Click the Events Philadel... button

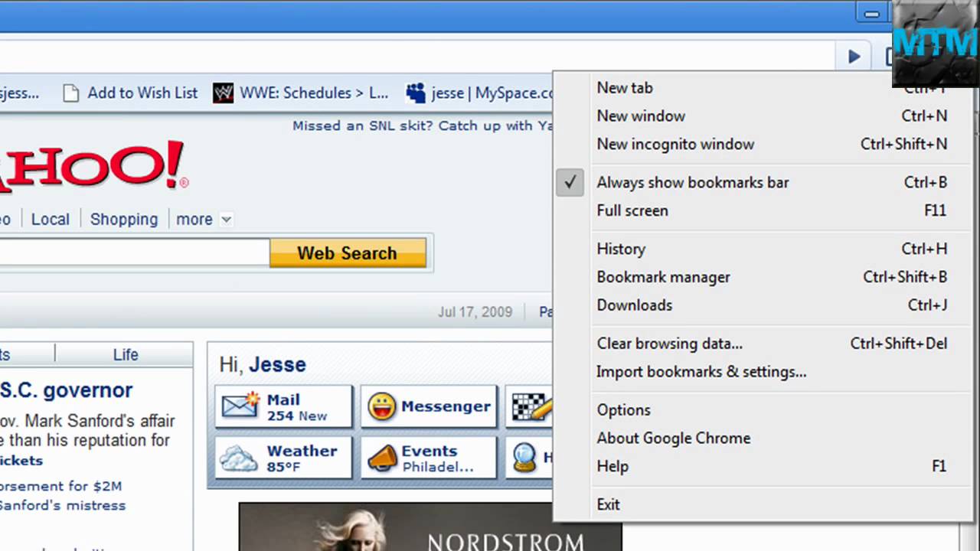[x=429, y=458]
